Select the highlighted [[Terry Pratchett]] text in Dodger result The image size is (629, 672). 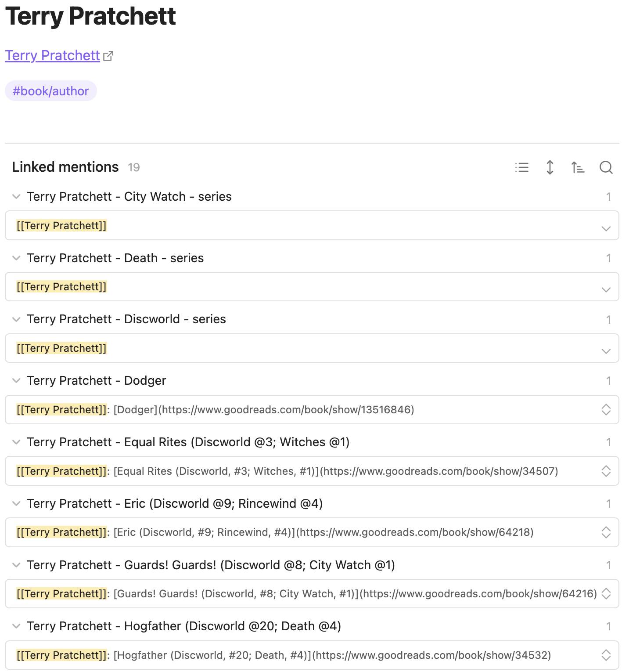(x=61, y=409)
